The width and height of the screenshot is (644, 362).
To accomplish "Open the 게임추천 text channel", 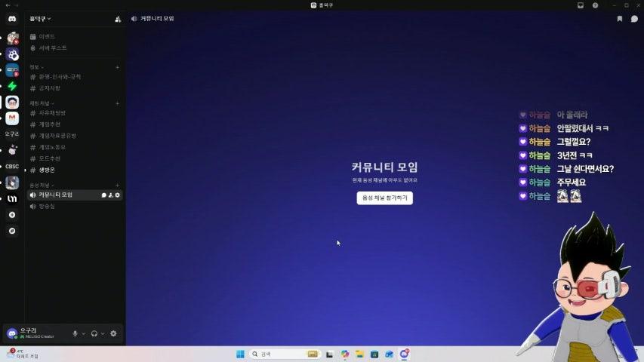I will click(x=75, y=124).
